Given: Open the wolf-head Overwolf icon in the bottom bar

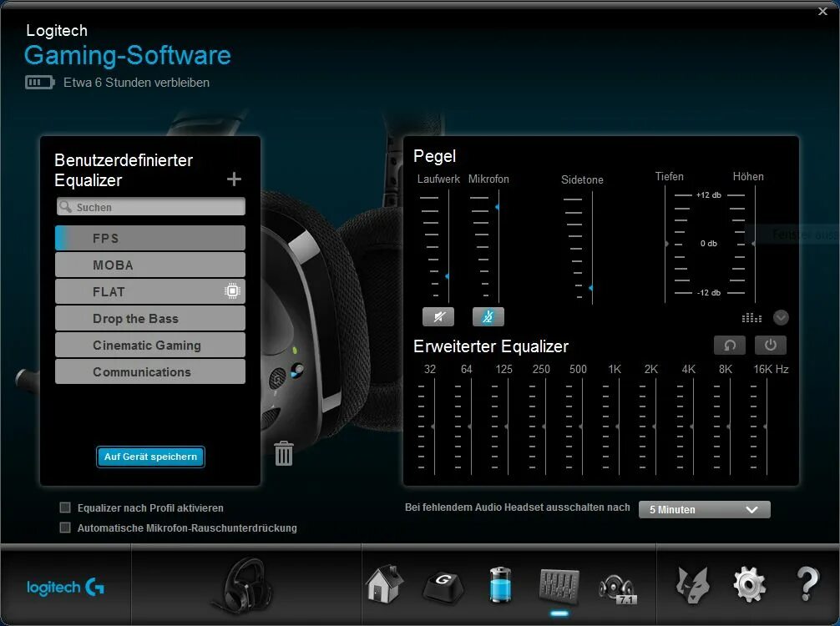Looking at the screenshot, I should [693, 585].
